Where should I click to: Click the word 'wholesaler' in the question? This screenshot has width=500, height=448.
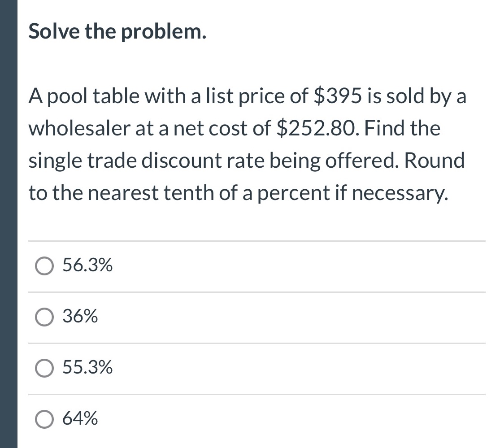[x=79, y=129]
